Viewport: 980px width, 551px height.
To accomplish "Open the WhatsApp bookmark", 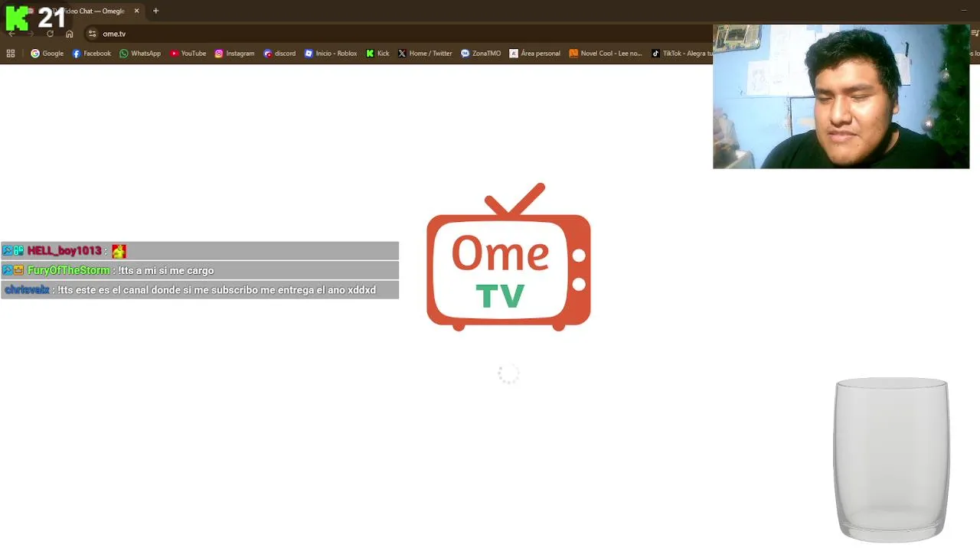I will [139, 54].
